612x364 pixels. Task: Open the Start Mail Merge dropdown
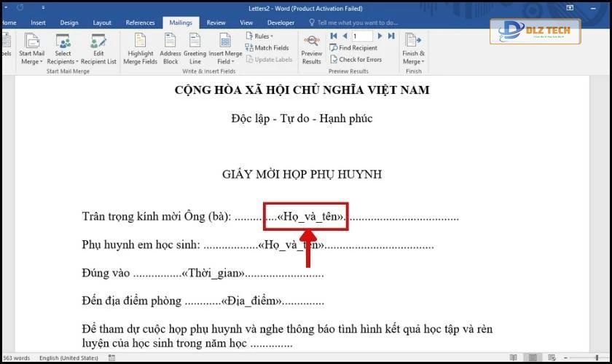pos(31,50)
